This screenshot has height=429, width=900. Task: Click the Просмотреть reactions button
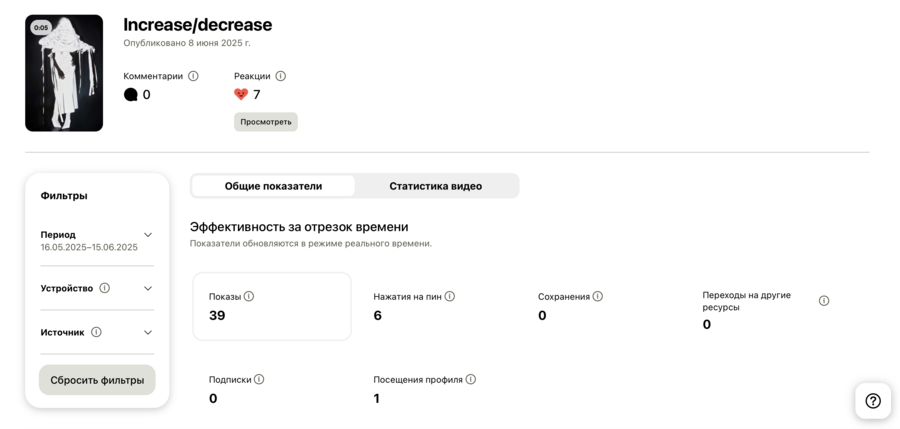click(x=266, y=122)
